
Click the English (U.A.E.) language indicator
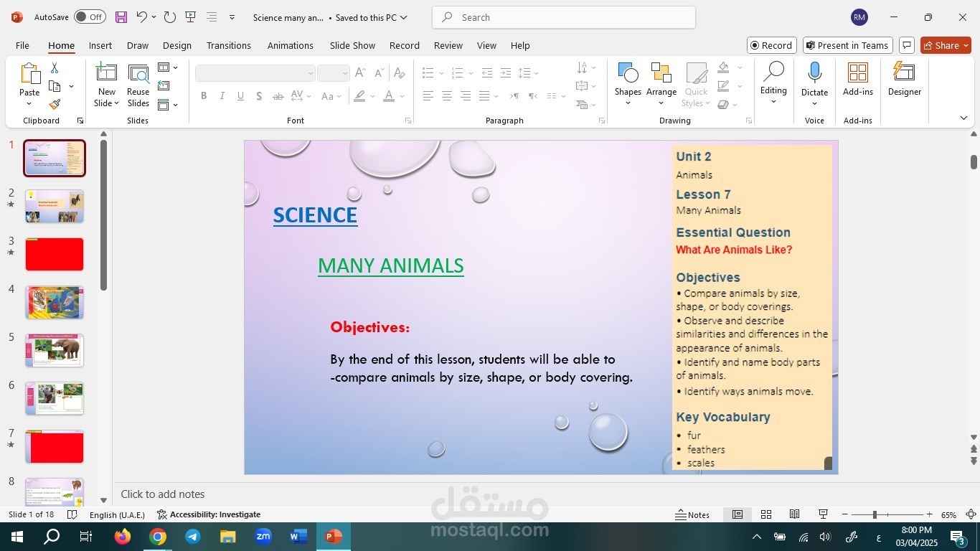117,514
